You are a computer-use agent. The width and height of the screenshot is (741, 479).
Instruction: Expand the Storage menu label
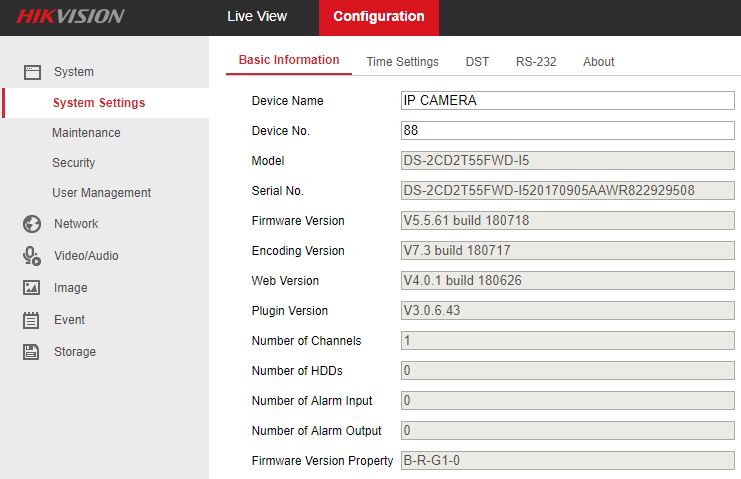tap(75, 352)
